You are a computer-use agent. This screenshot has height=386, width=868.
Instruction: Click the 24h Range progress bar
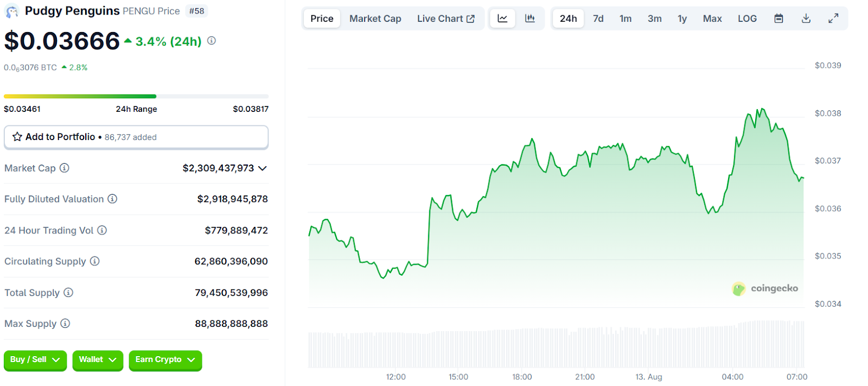[x=136, y=97]
